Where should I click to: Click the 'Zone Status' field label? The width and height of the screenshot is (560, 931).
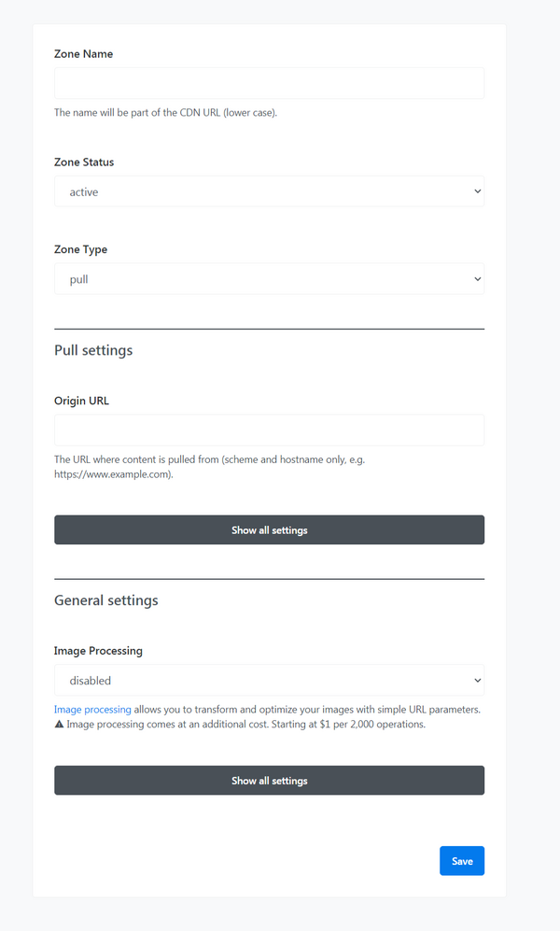coord(84,162)
